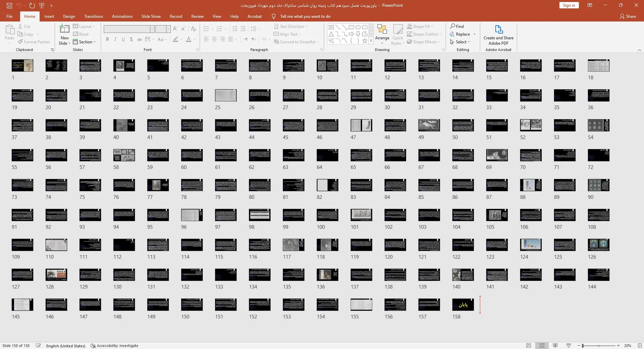Open the Section dropdown
The image size is (644, 349).
(x=85, y=42)
